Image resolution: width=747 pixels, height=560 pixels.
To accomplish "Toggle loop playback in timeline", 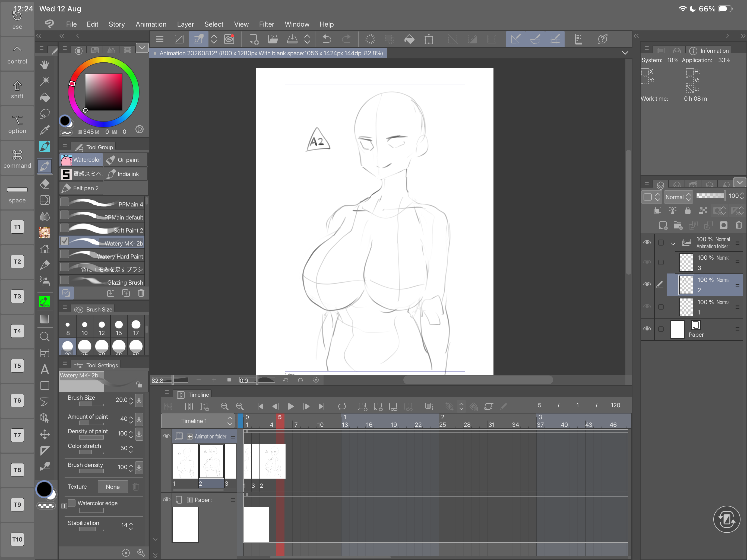I will [342, 406].
